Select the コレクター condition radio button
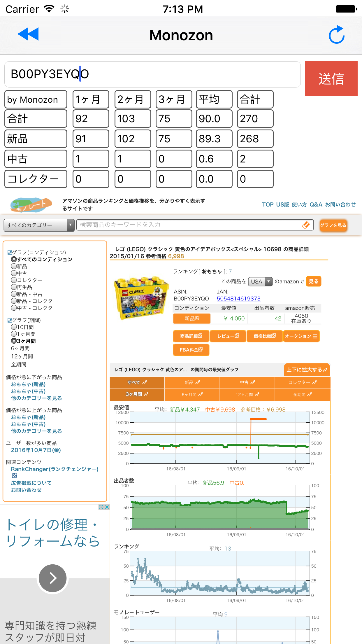362x644 pixels. coord(14,280)
